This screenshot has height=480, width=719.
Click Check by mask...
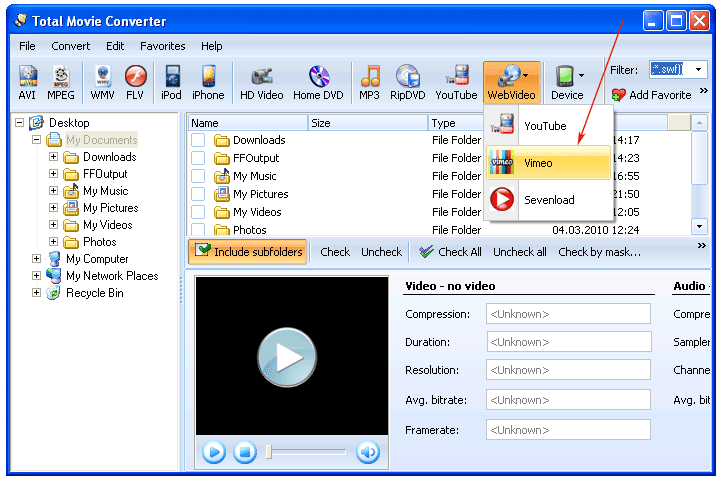point(600,252)
